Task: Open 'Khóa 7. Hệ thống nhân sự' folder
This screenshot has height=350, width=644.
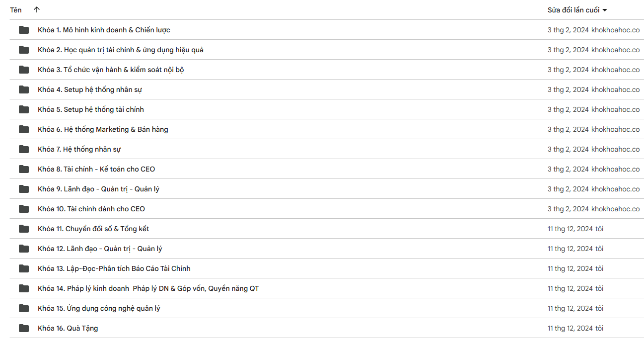Action: click(x=79, y=149)
